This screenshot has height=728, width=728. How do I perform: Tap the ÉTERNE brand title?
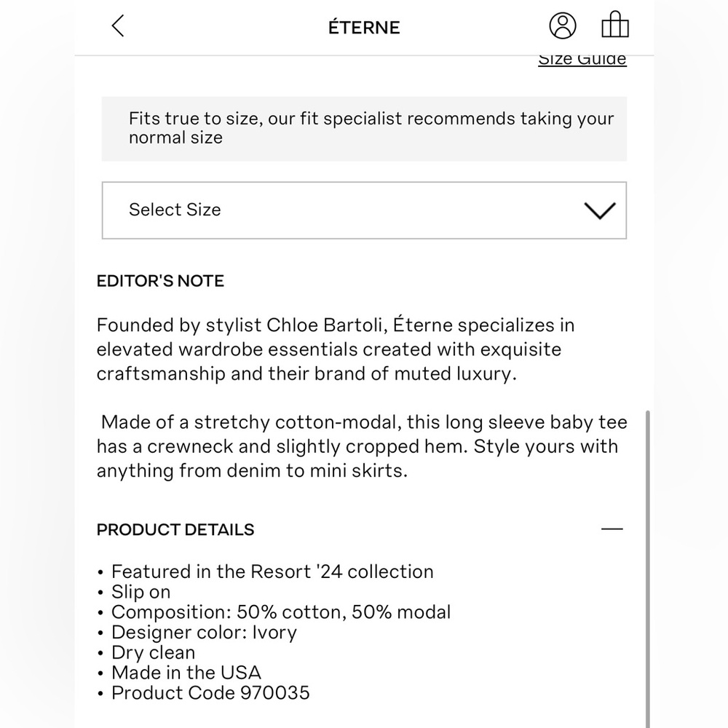click(364, 28)
